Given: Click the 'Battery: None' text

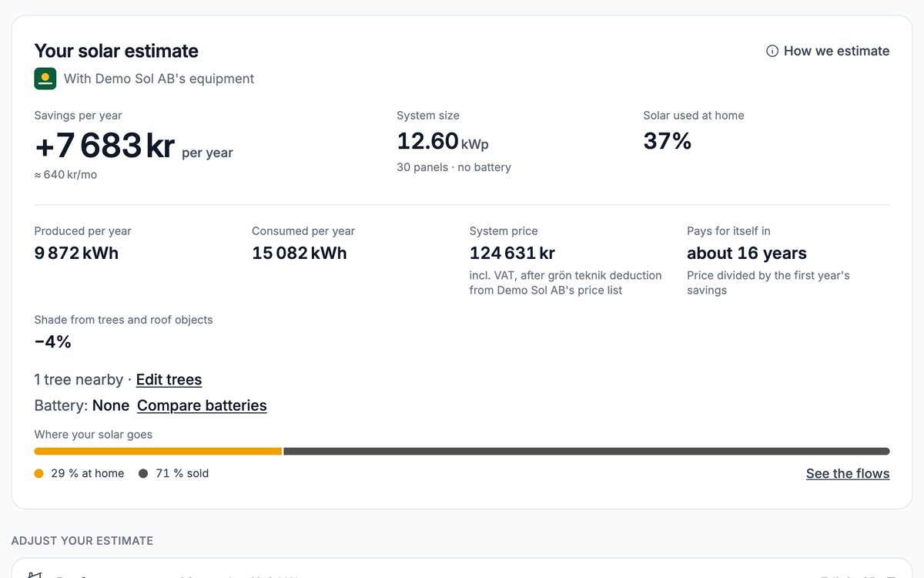Looking at the screenshot, I should click(82, 405).
